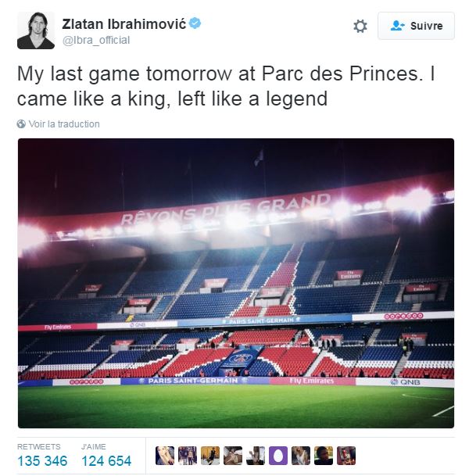Click the blue verified badge icon
469x476 pixels.
195,23
